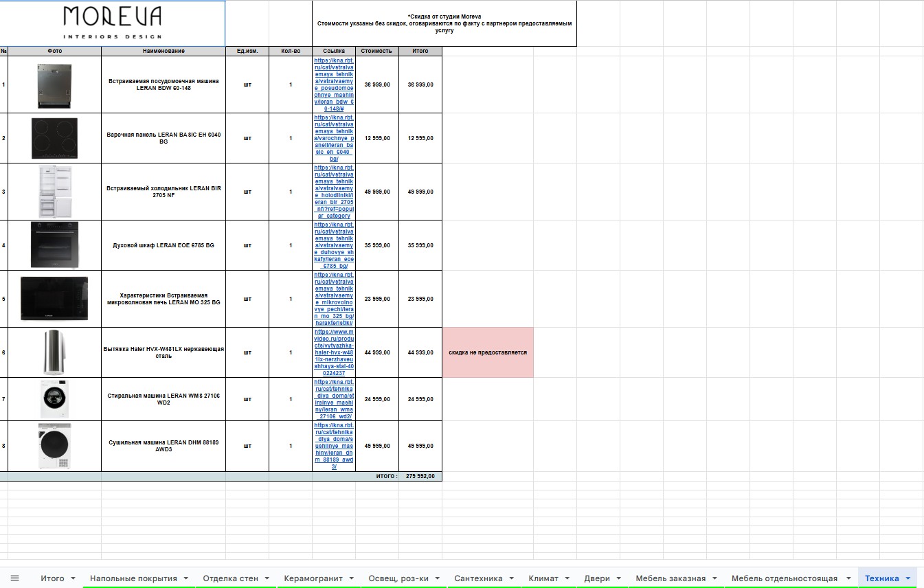Image resolution: width=924 pixels, height=588 pixels.
Task: Select the Варочная панель LERAN BASIC cell
Action: point(164,138)
